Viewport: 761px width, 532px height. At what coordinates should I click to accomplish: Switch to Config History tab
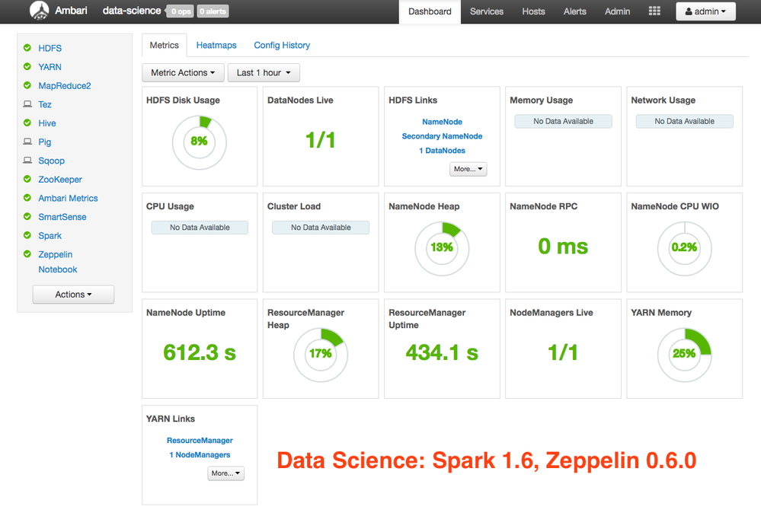pos(281,45)
